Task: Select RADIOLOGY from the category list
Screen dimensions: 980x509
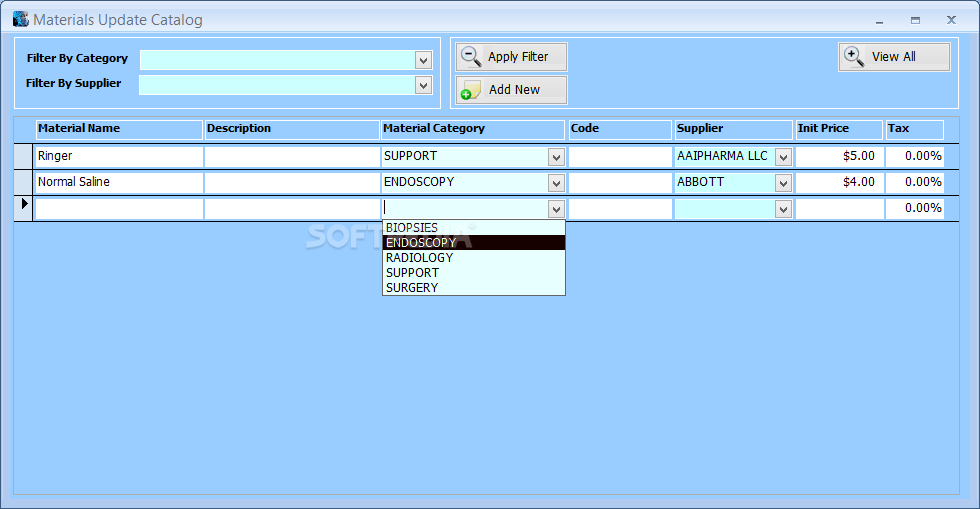Action: point(474,258)
